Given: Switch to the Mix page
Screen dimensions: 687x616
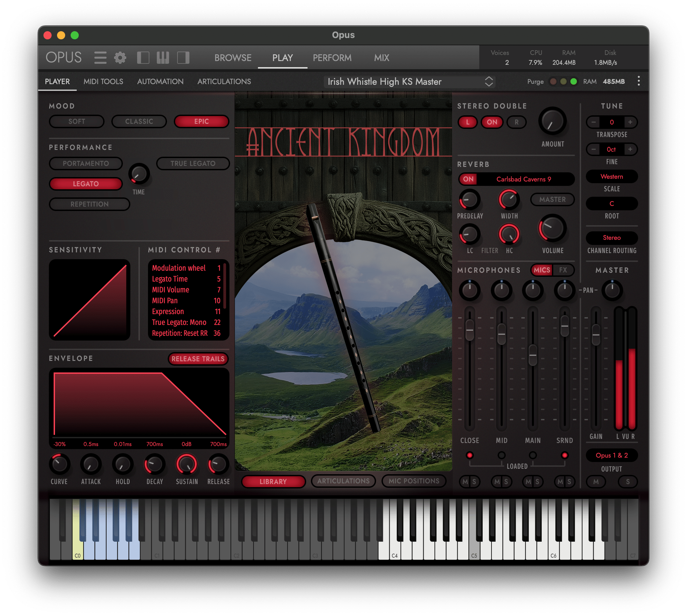Looking at the screenshot, I should pos(382,58).
